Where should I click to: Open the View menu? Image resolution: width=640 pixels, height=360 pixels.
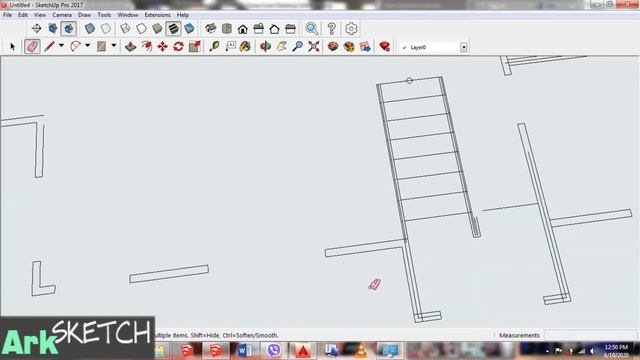coord(40,15)
